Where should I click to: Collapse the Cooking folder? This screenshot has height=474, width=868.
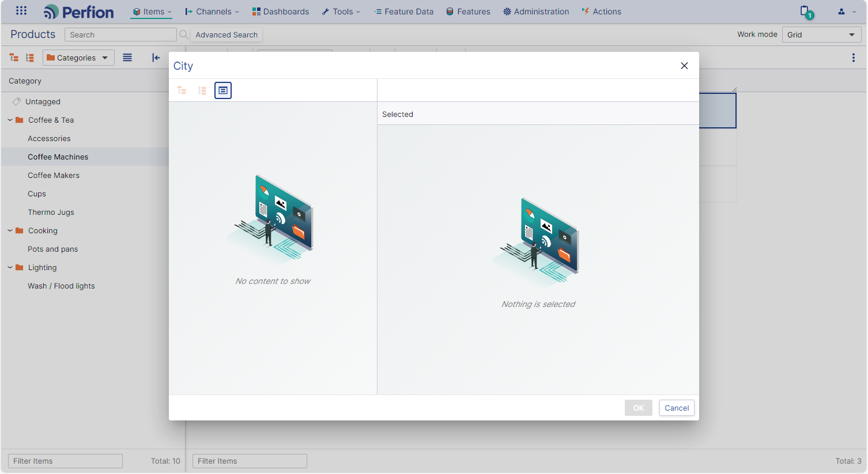[10, 230]
